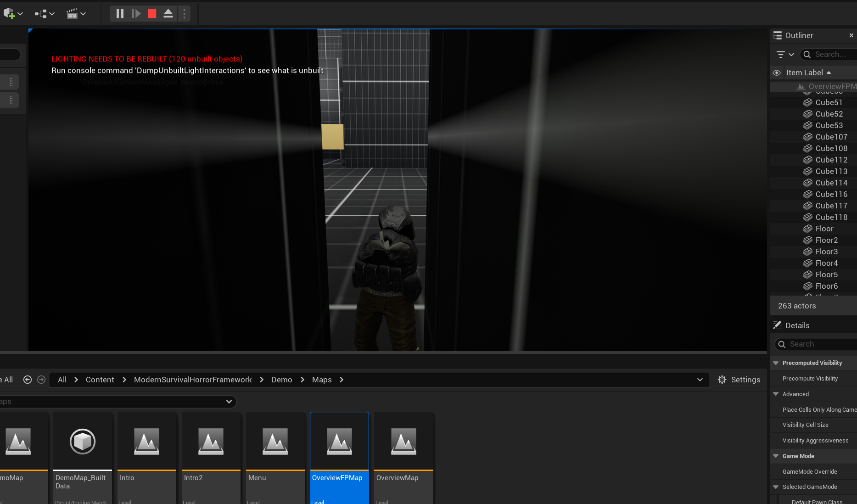Select the Demo breadcrumb folder

tap(281, 380)
